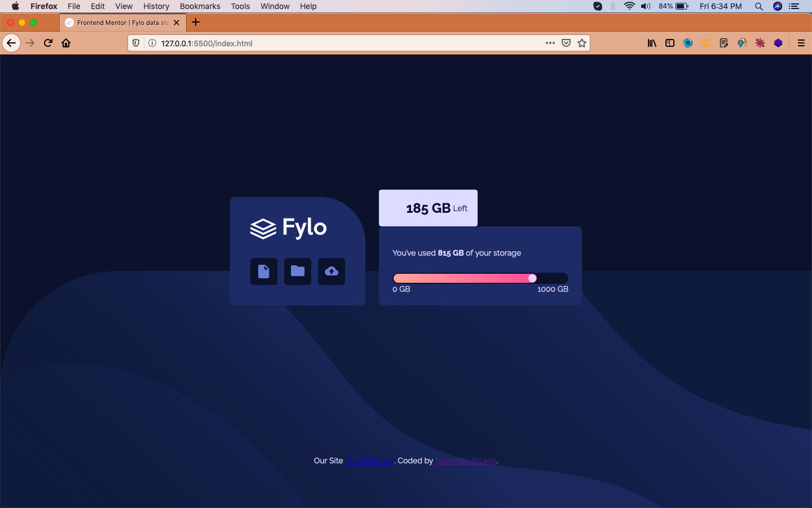Open Notification Center in the menu bar

click(x=794, y=6)
